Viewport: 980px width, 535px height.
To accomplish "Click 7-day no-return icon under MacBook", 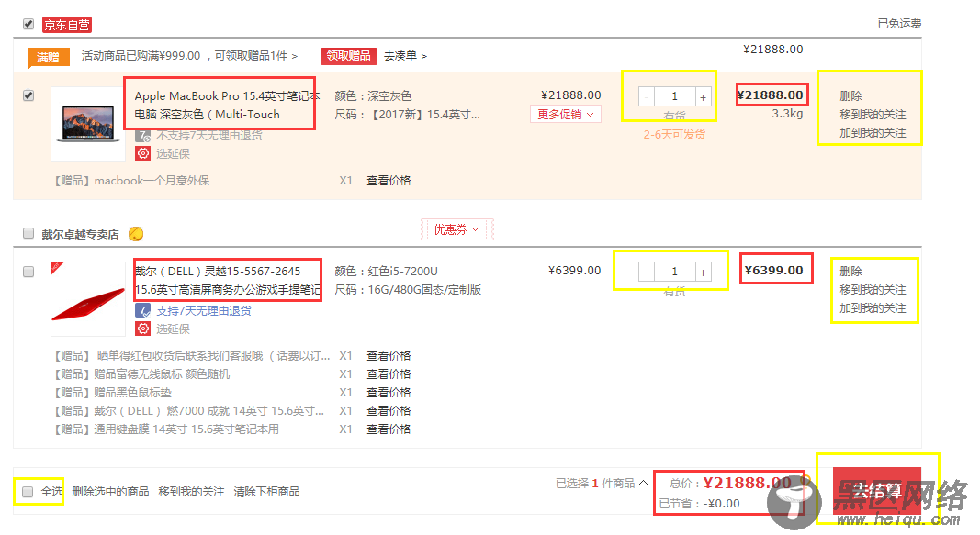I will (143, 136).
